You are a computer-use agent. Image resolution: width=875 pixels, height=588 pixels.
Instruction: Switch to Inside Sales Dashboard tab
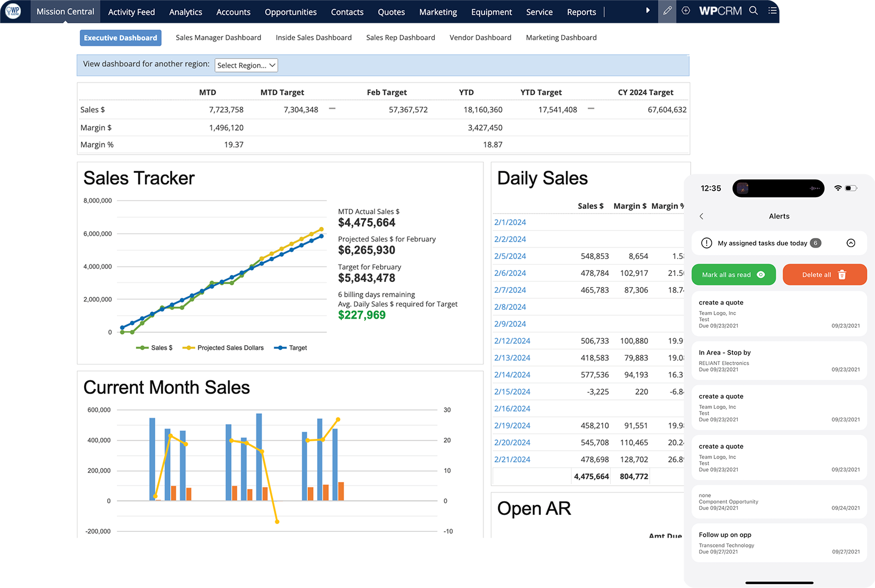click(313, 38)
